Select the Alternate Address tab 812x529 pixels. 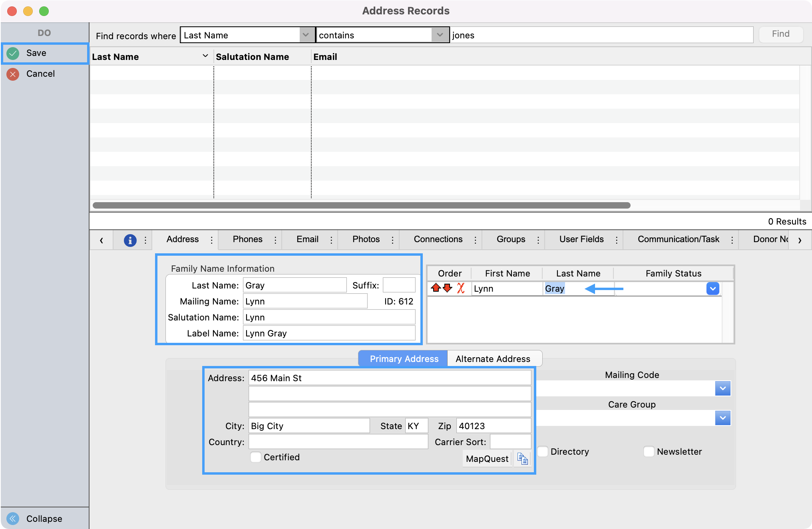[493, 359]
